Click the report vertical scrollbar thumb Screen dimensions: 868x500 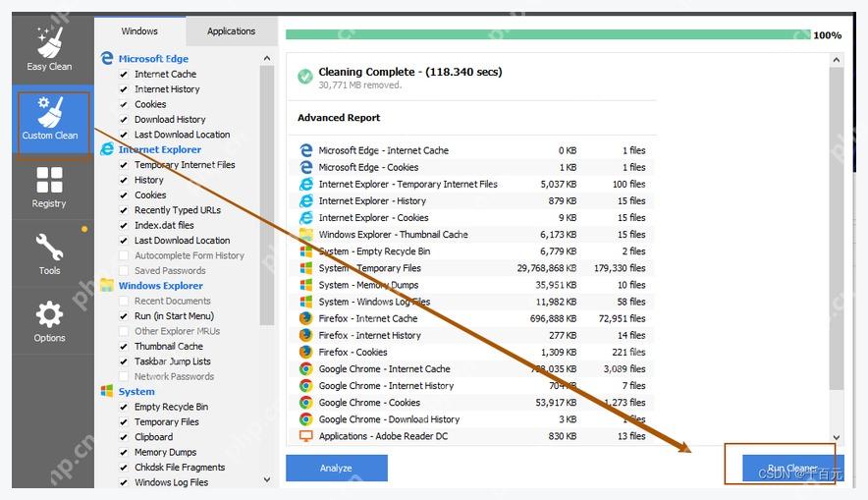tap(837, 229)
